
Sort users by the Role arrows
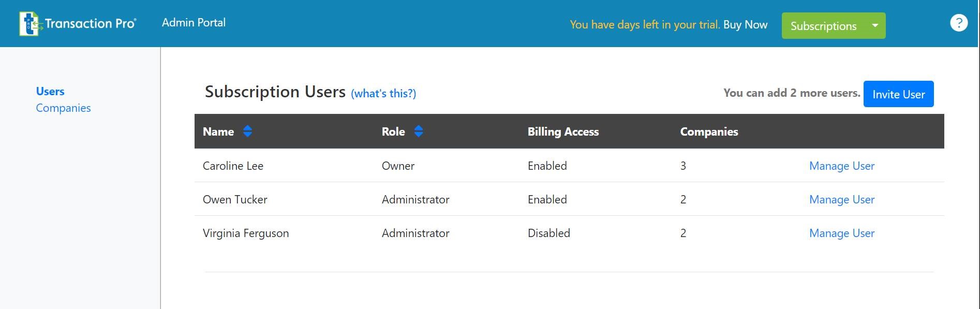coord(419,131)
